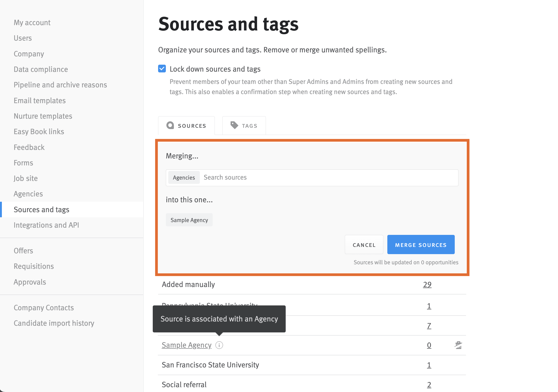This screenshot has height=392, width=558.
Task: Click the Sample Agency source link
Action: pos(186,345)
